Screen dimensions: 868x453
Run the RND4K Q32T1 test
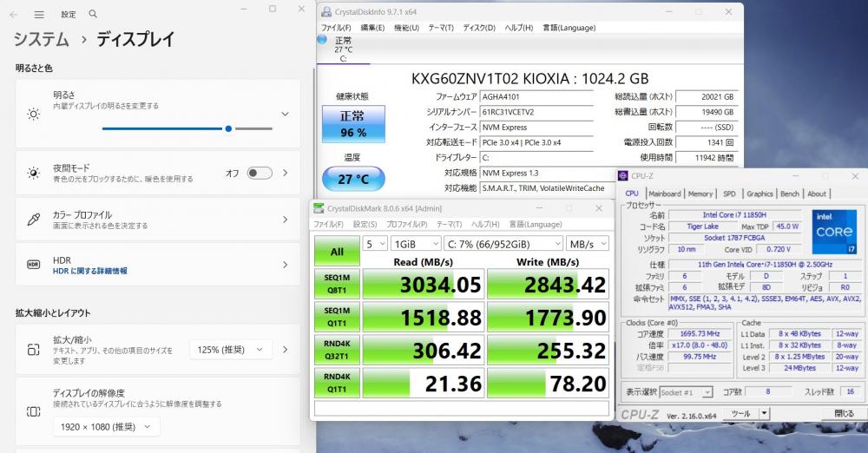337,350
